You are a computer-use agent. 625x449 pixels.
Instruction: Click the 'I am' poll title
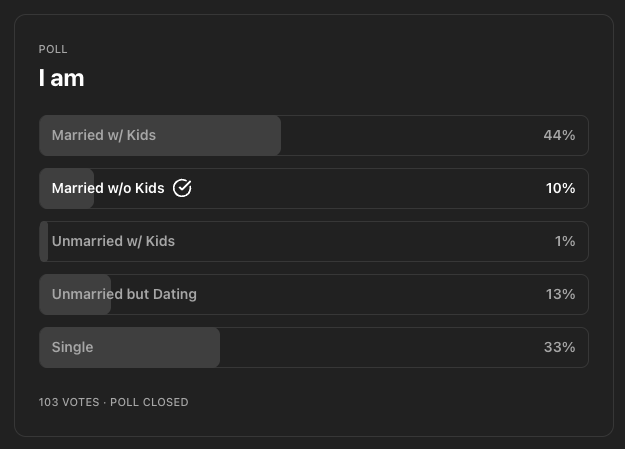pyautogui.click(x=61, y=78)
